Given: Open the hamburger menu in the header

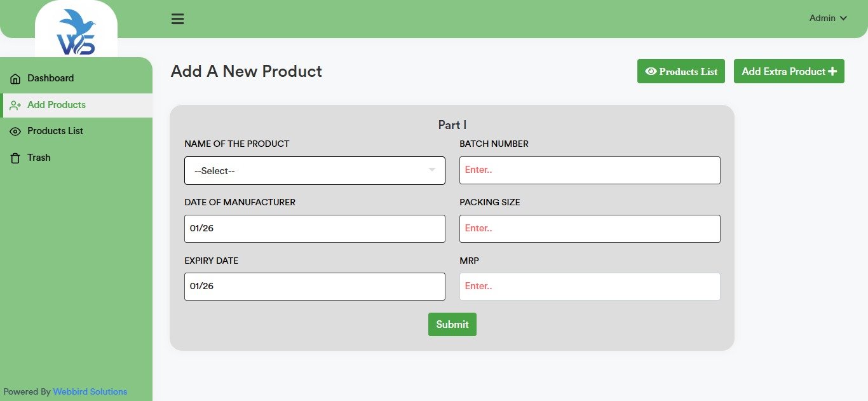Looking at the screenshot, I should point(177,18).
